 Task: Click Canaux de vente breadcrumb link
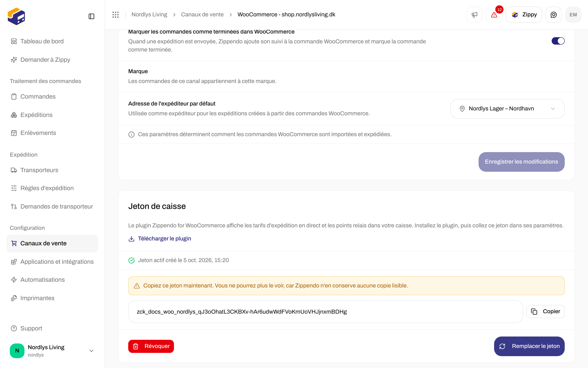(202, 15)
